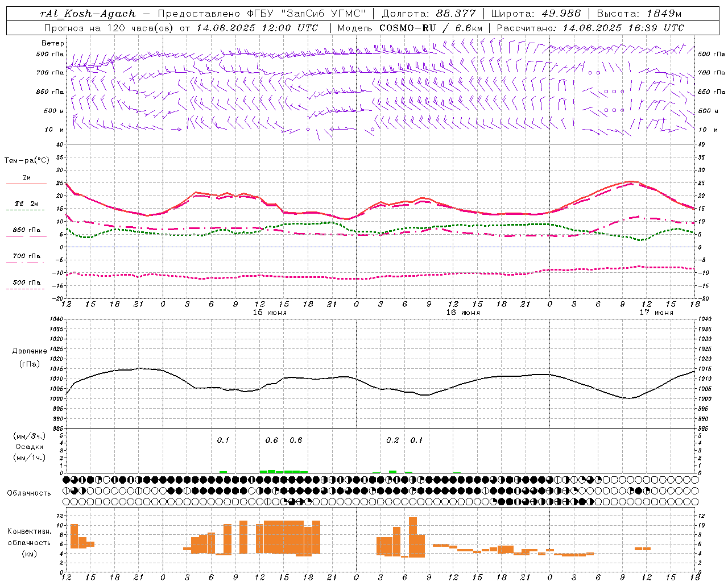Click the 10 м wind level label on left

55,130
